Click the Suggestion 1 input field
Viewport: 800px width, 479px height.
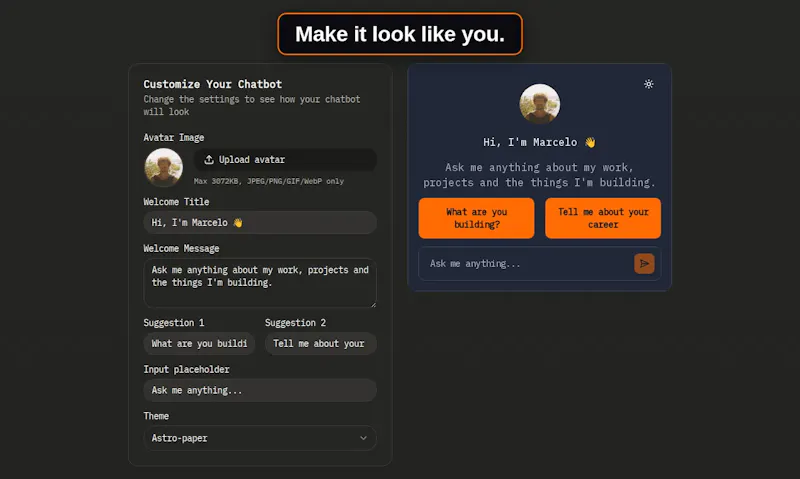click(x=199, y=343)
